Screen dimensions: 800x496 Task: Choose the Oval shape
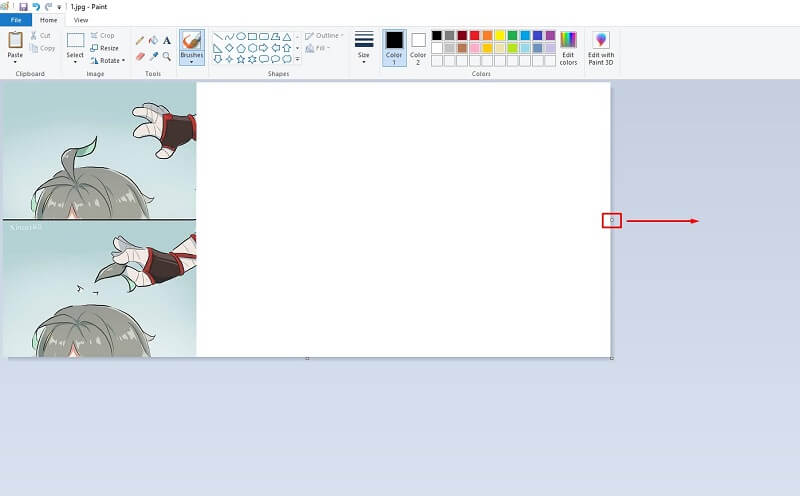point(241,36)
